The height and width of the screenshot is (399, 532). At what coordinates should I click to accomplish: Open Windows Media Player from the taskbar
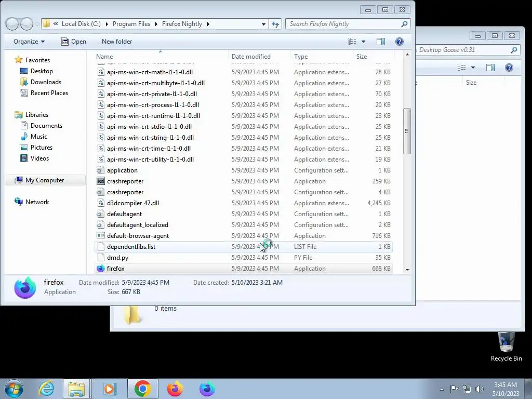(109, 389)
